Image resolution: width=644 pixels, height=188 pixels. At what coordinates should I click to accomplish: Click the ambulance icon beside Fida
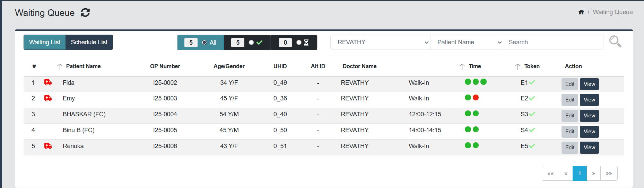pyautogui.click(x=48, y=82)
